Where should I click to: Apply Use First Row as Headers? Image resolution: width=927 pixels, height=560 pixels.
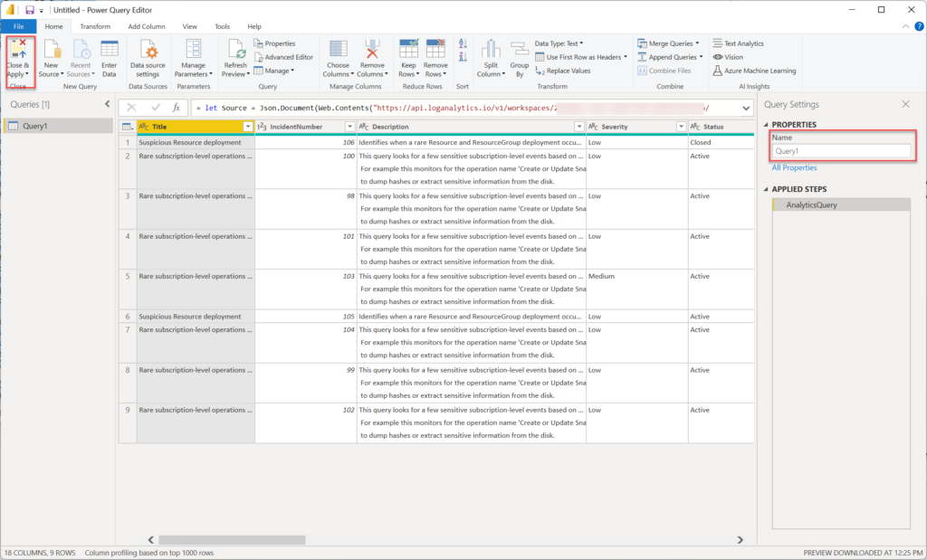coord(581,57)
